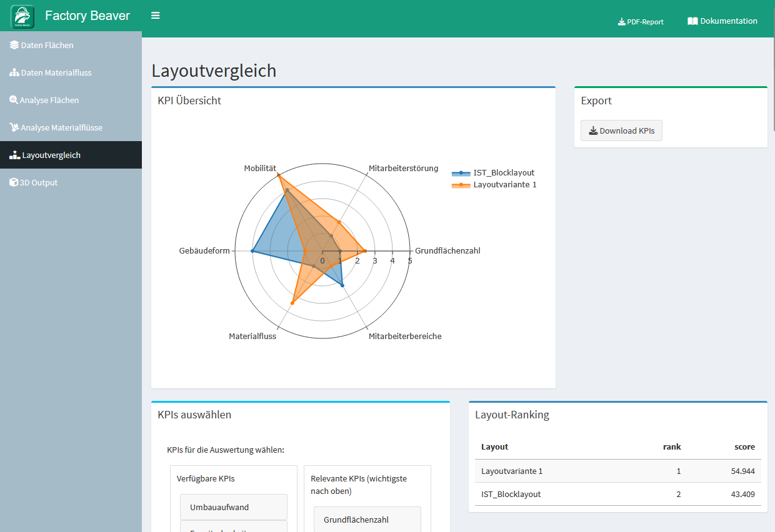Open the PDF-Report link
775x532 pixels.
click(645, 22)
